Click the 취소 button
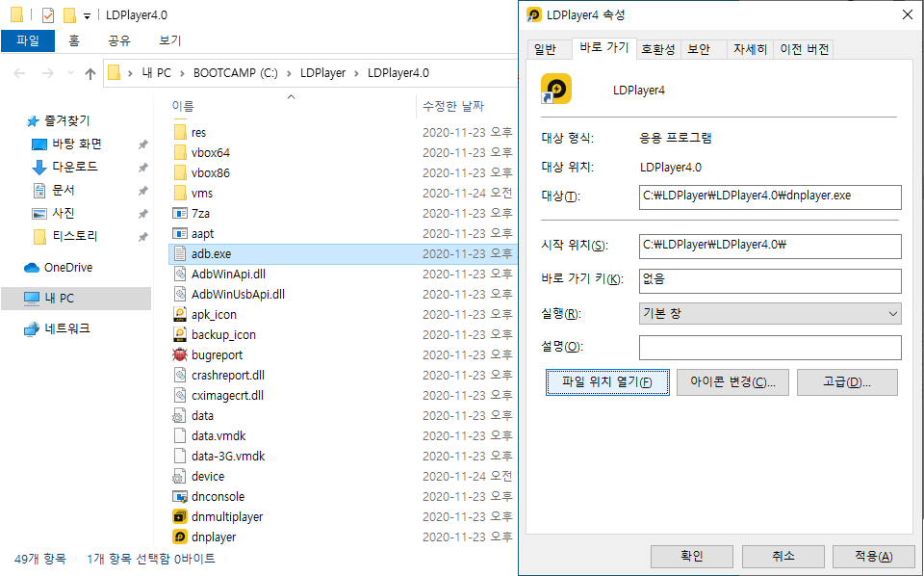Screen dimensions: 924x576 pos(783,556)
